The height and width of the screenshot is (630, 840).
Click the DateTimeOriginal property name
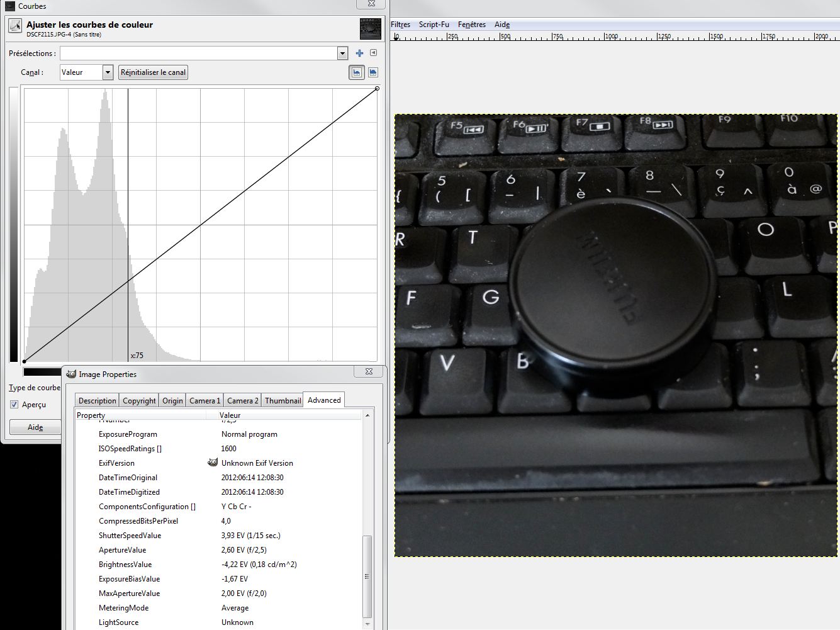pos(128,478)
